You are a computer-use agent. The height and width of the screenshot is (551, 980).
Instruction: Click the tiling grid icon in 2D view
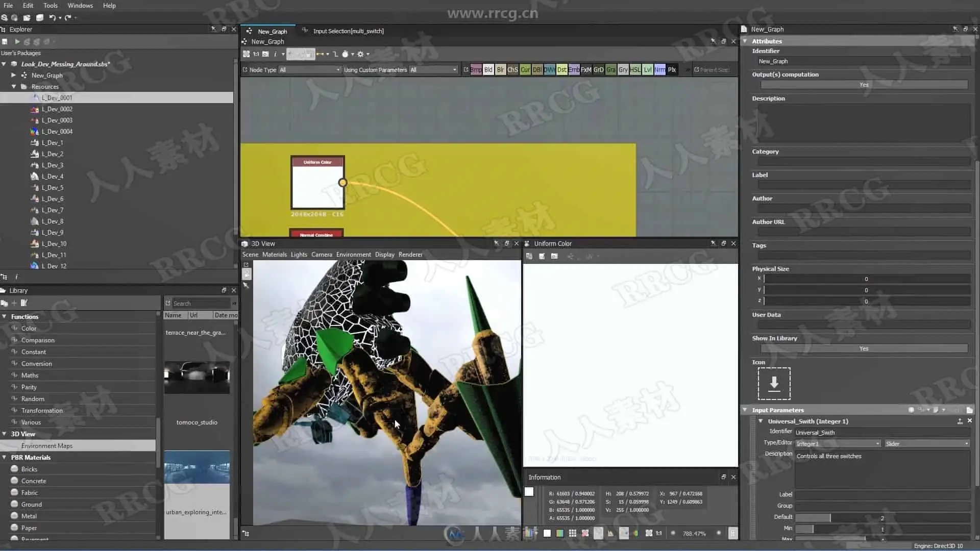tap(573, 533)
